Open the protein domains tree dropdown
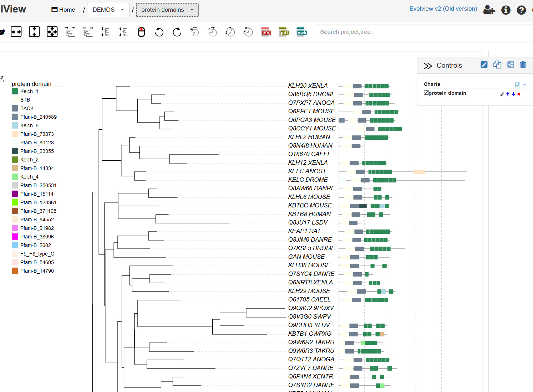The image size is (533, 392). (167, 10)
